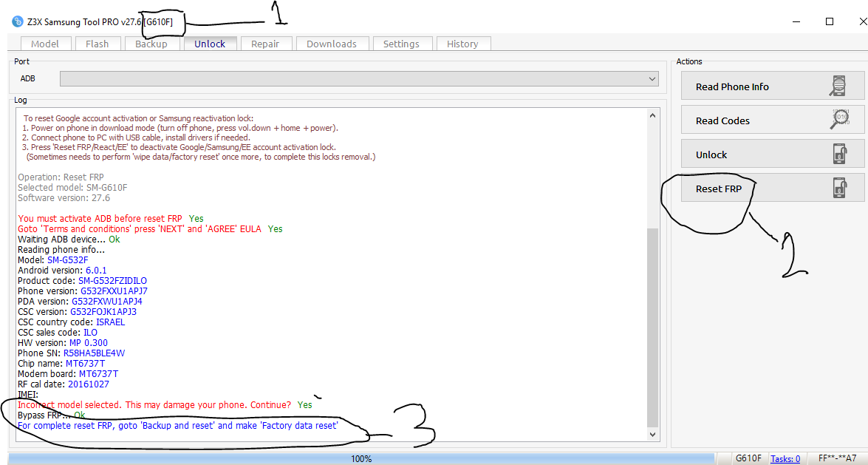Click the log scrollbar up arrow
868x465 pixels.
(x=652, y=116)
